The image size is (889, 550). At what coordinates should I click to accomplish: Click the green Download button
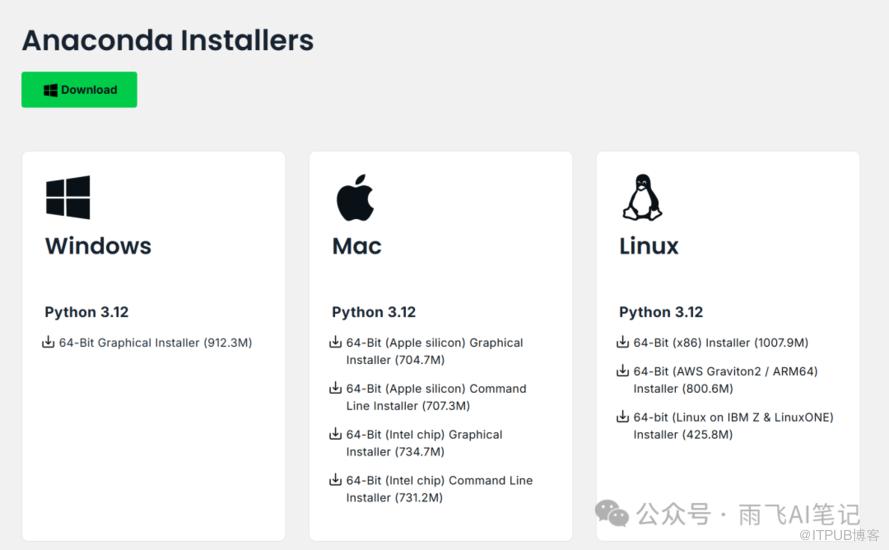coord(79,90)
